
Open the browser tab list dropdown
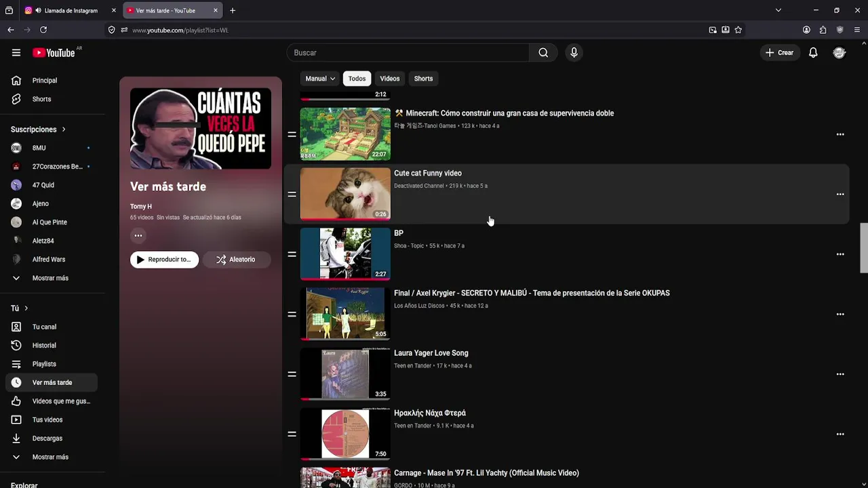778,10
